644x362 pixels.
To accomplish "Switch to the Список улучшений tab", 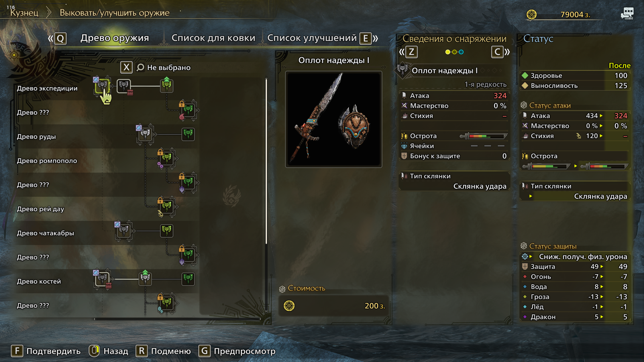I will point(312,38).
